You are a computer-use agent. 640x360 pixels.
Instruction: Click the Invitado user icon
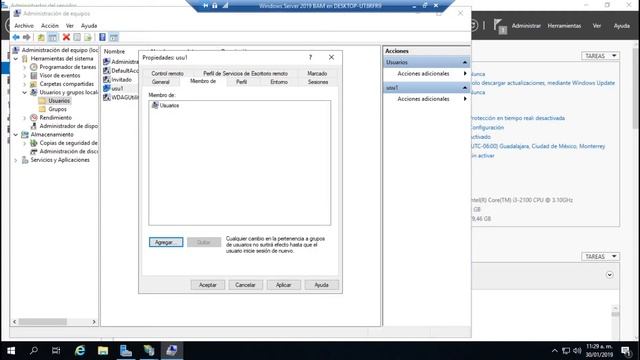point(107,80)
